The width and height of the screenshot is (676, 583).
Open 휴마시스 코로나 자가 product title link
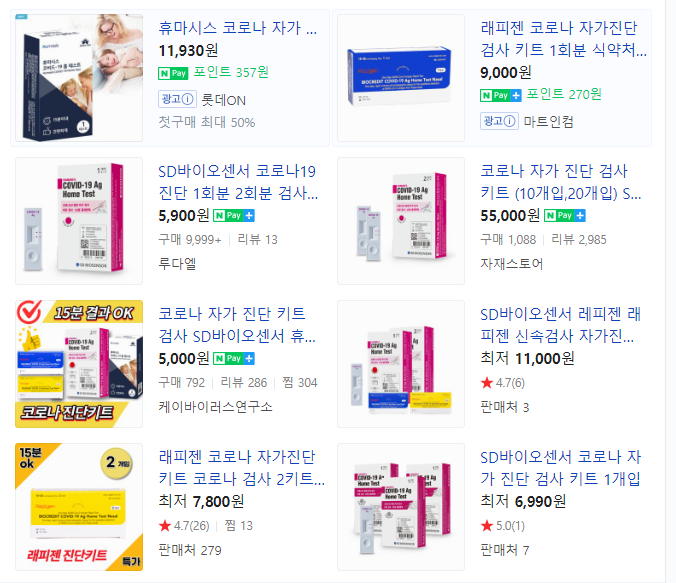point(238,28)
